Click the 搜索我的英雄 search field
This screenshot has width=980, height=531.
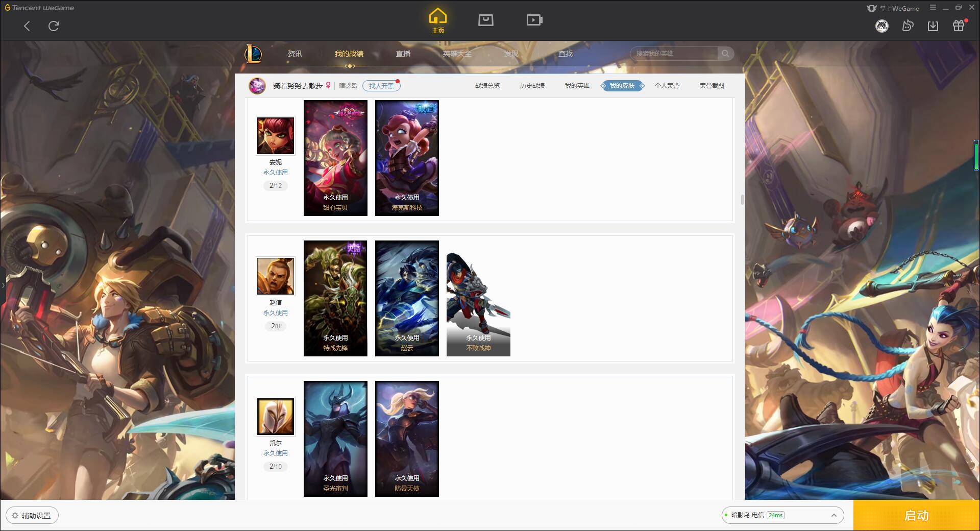click(675, 54)
